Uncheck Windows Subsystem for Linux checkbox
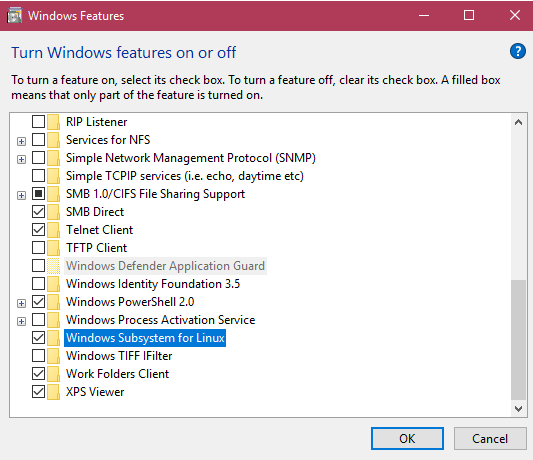The height and width of the screenshot is (460, 533). (38, 338)
